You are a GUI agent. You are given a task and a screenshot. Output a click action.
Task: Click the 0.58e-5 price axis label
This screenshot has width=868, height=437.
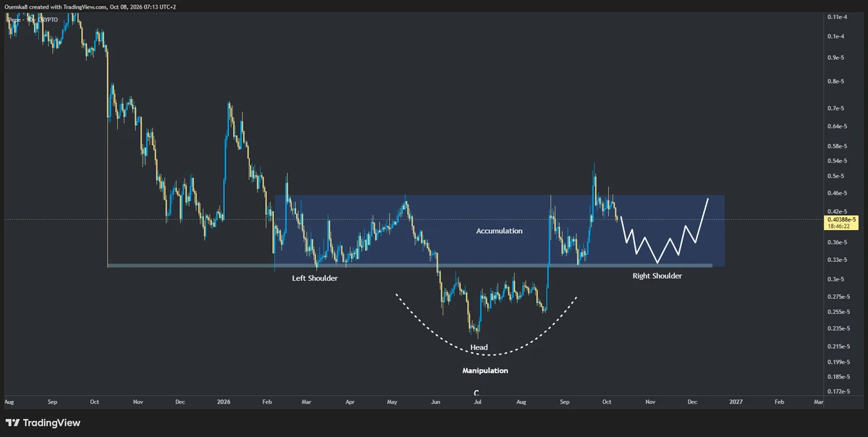838,146
